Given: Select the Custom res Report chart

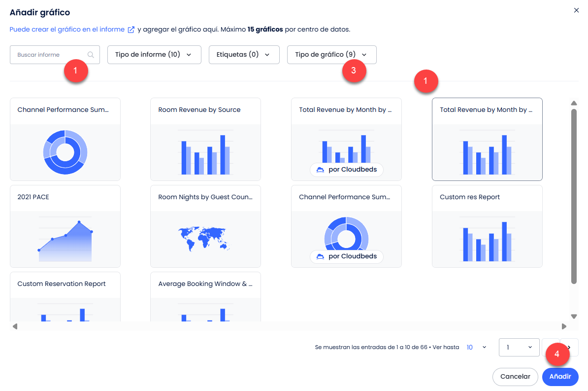Looking at the screenshot, I should (x=487, y=226).
